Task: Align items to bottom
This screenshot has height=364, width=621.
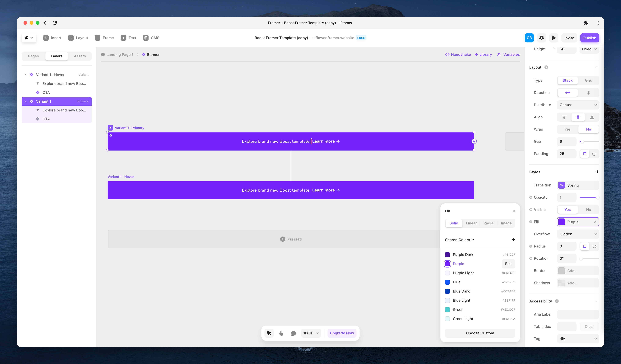Action: click(x=592, y=117)
